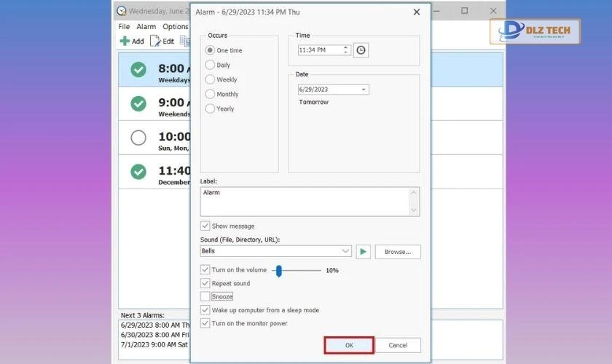This screenshot has height=364, width=612.
Task: Toggle the 8:00 alarm green checkmark
Action: pyautogui.click(x=138, y=70)
